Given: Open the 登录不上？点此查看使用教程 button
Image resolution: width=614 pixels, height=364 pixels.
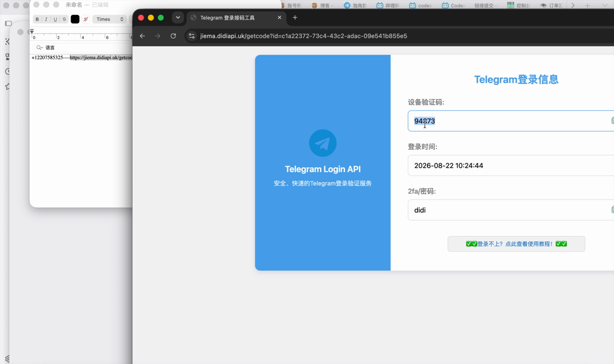Looking at the screenshot, I should (x=516, y=244).
